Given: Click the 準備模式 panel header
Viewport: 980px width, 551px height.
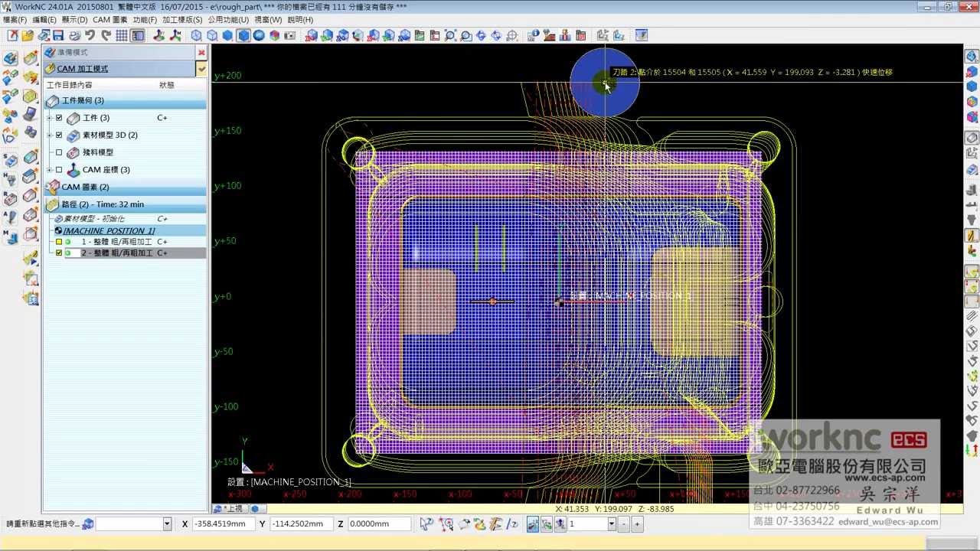Looking at the screenshot, I should [119, 52].
